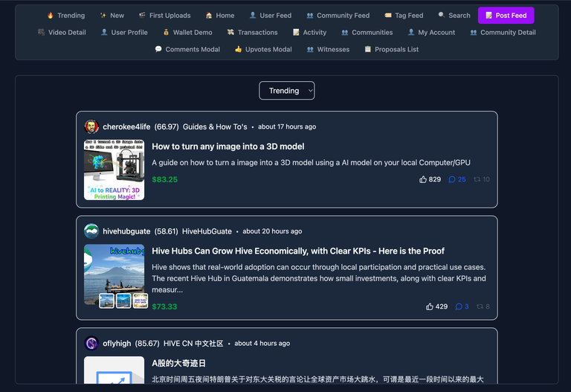Select the Community Feed tab
The image size is (571, 392).
[x=338, y=16]
